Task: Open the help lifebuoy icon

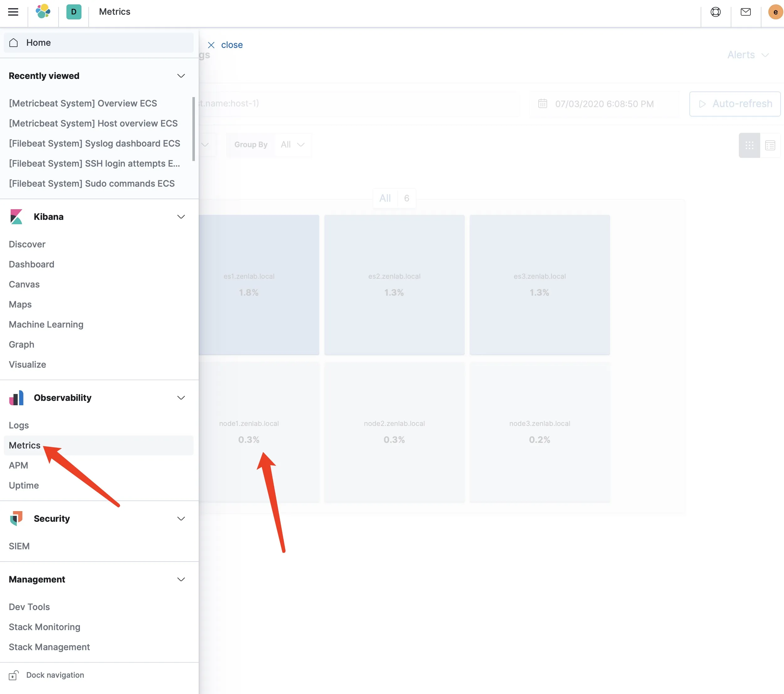Action: point(715,12)
